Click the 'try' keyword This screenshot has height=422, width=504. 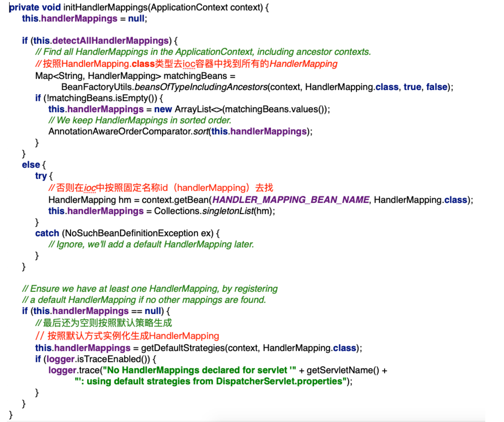pos(41,176)
